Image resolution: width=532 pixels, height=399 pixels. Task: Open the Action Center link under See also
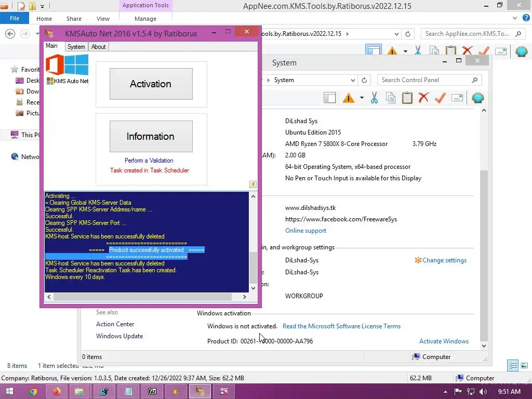click(x=115, y=324)
